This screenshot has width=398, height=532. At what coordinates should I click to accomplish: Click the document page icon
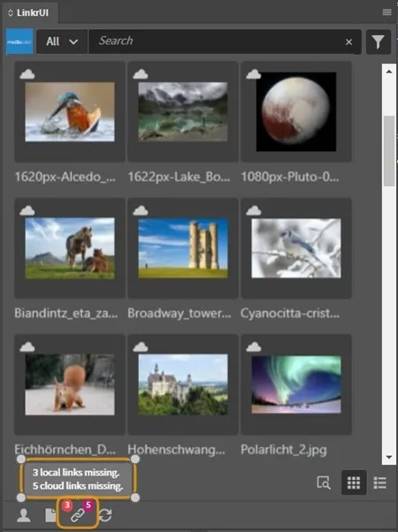(x=51, y=515)
